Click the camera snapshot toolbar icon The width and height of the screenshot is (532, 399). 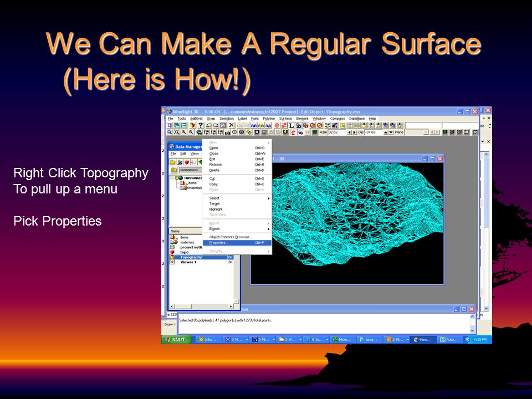pyautogui.click(x=227, y=132)
